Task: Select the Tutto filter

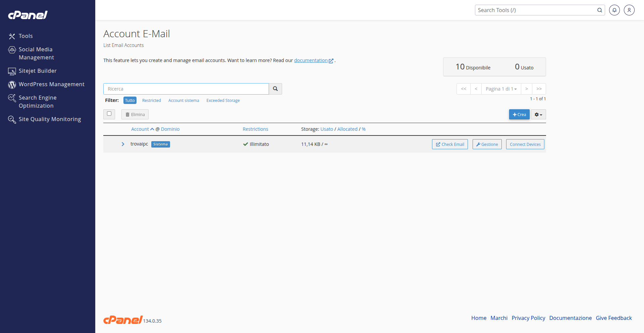Action: 130,101
